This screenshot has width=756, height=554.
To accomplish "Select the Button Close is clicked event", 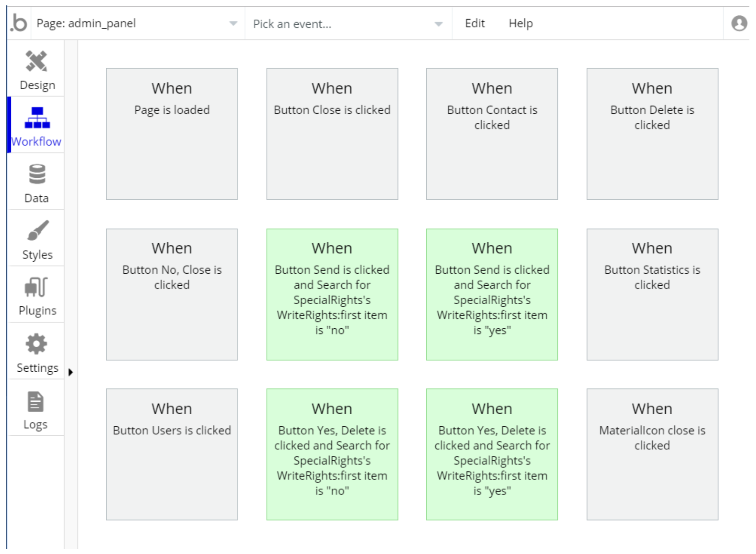I will click(x=332, y=134).
